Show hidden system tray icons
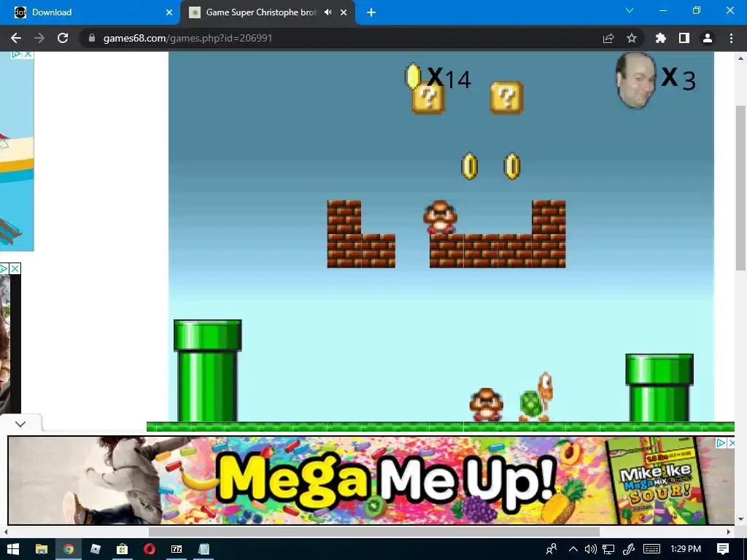The image size is (747, 560). tap(573, 549)
